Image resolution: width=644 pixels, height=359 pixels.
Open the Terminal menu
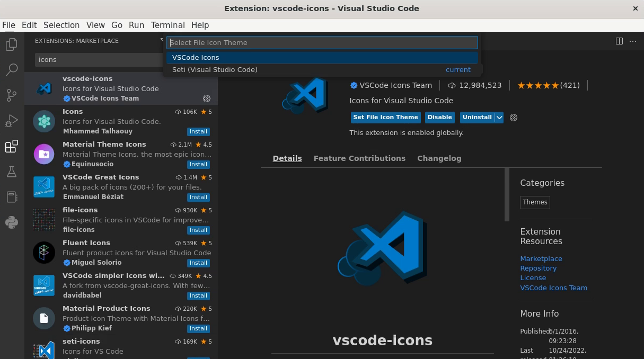pyautogui.click(x=167, y=25)
